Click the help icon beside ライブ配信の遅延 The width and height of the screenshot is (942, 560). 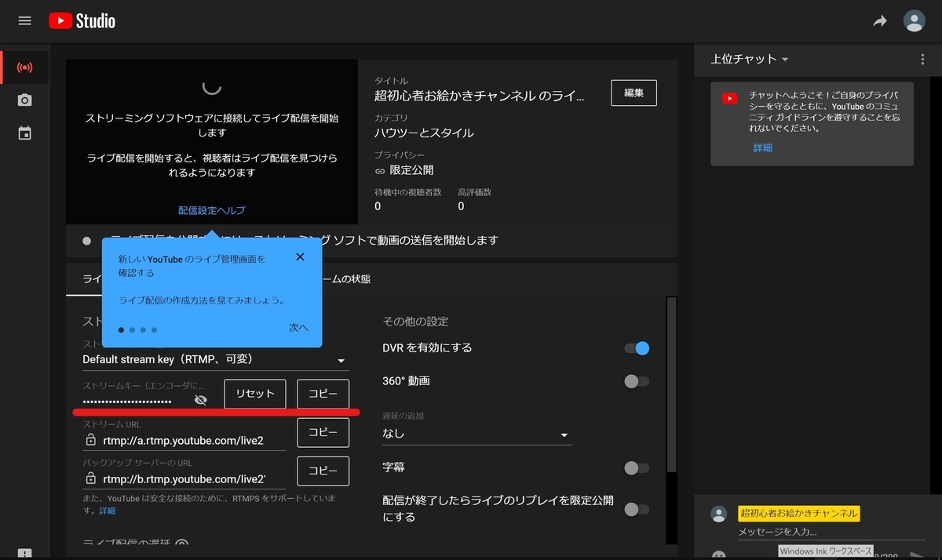181,544
